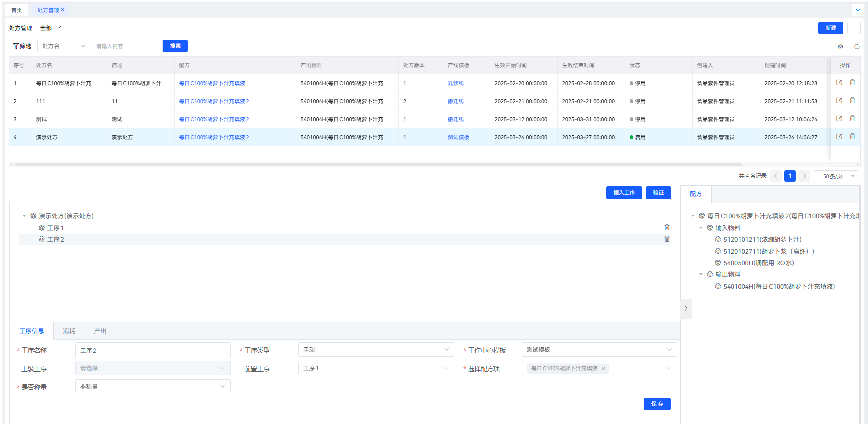Screen dimensions: 868x424
Task: Switch to the 消耗 tab
Action: 69,331
